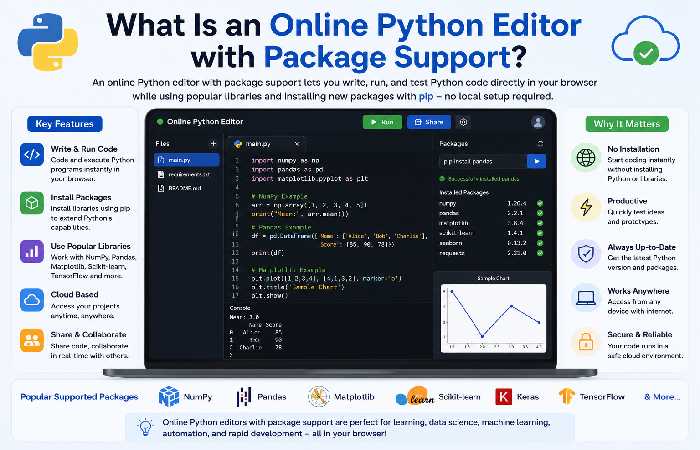The height and width of the screenshot is (450, 700).
Task: Click the matplotlib installed checkmark
Action: pos(540,223)
